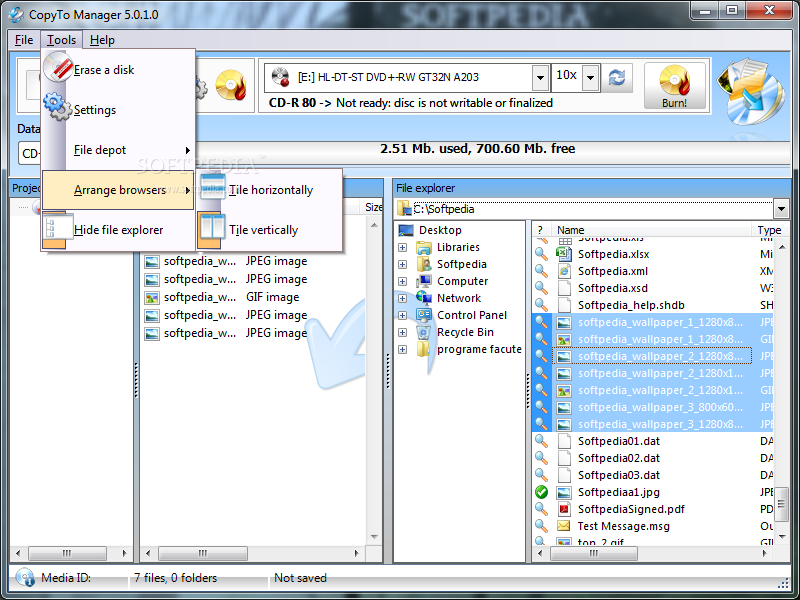Click the Network icon in tree
This screenshot has height=600, width=800.
[x=424, y=298]
